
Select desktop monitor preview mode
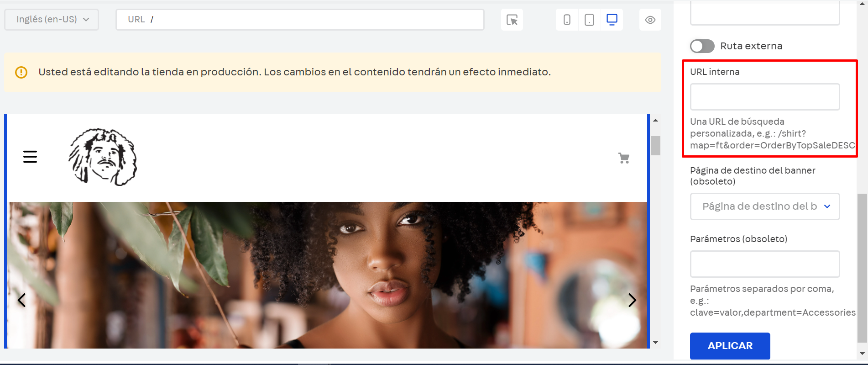612,20
